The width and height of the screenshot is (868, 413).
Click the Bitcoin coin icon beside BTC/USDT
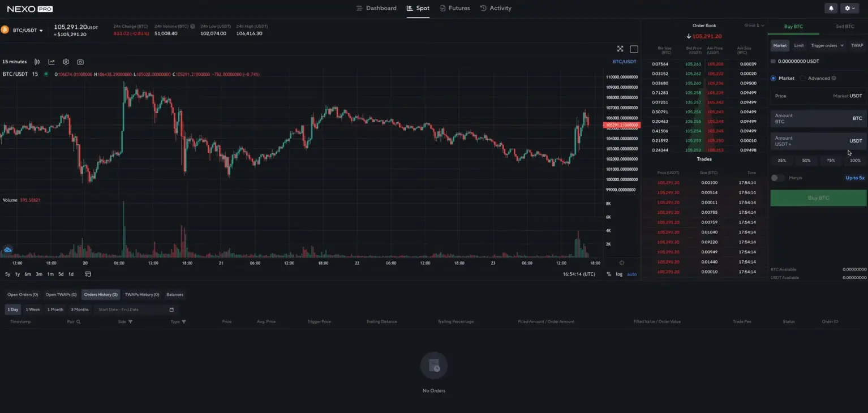click(x=5, y=29)
